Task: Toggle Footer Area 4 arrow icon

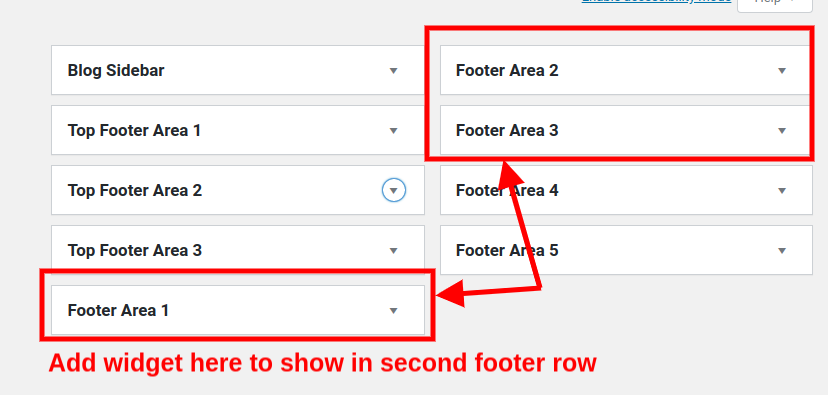Action: tap(782, 190)
